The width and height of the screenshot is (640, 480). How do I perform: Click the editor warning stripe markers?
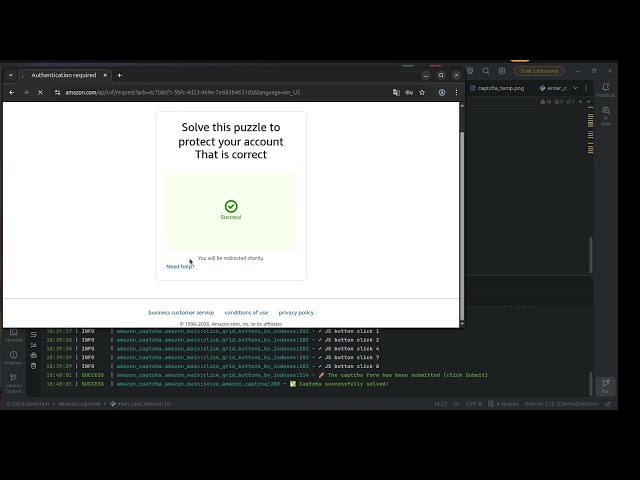591,131
